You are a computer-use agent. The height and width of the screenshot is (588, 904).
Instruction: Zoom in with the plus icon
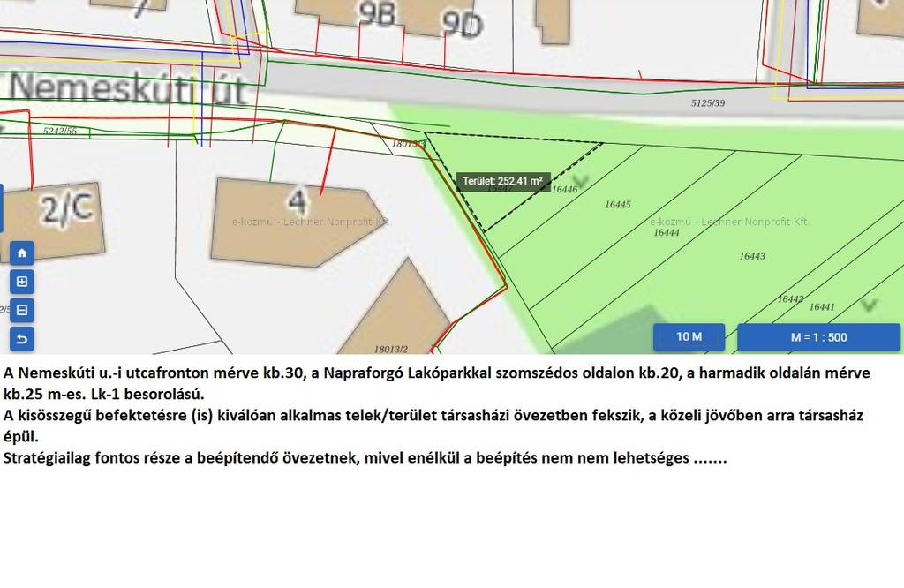click(22, 282)
